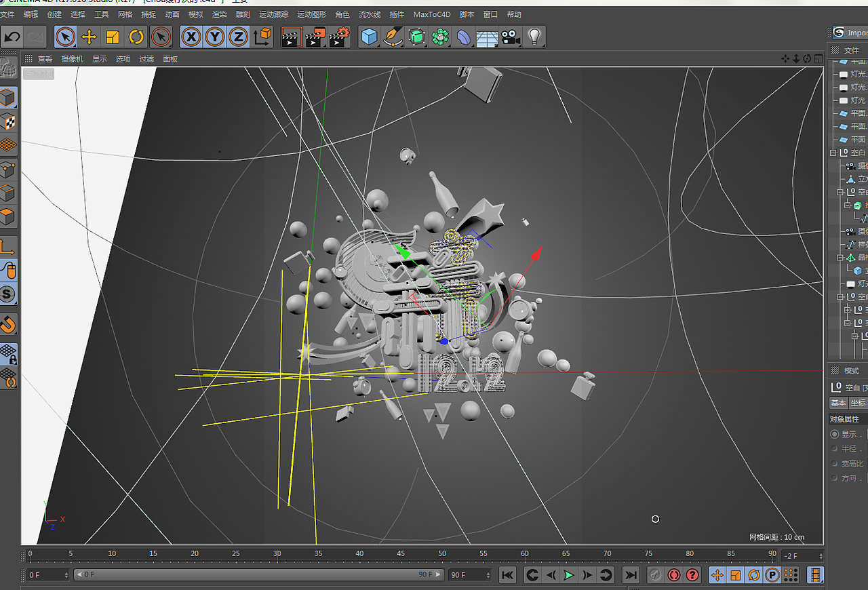Select Points mode in left toolbar

[8, 170]
